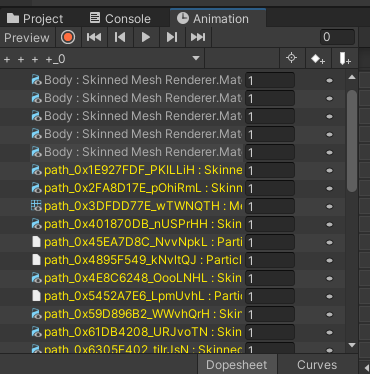Switch to Curves view
Viewport: 370px width, 374px height.
pyautogui.click(x=317, y=365)
